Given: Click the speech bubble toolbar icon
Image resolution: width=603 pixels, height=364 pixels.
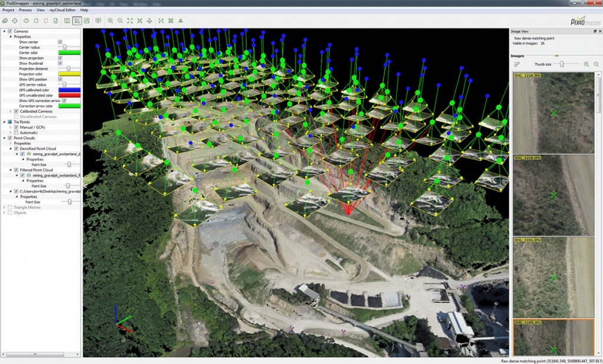Looking at the screenshot, I should 98,21.
